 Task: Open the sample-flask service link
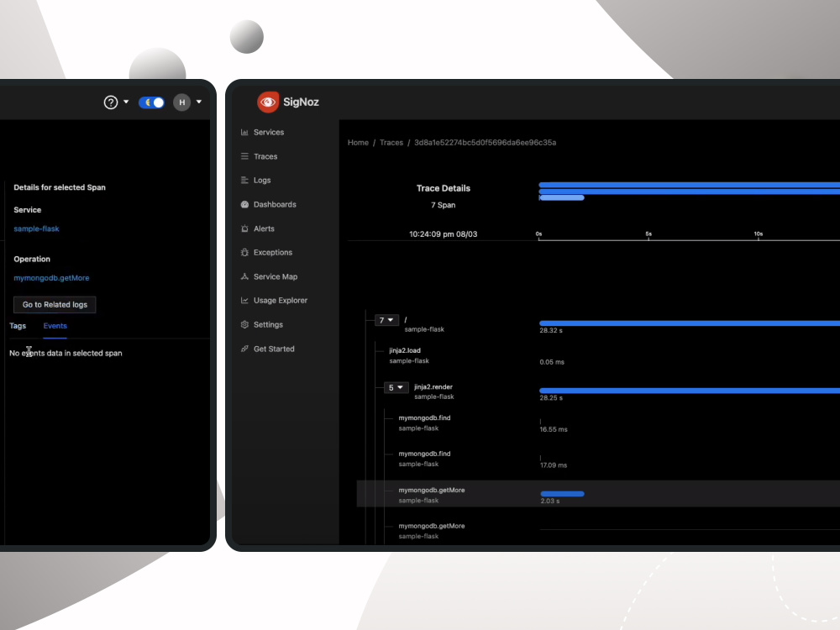pyautogui.click(x=36, y=228)
